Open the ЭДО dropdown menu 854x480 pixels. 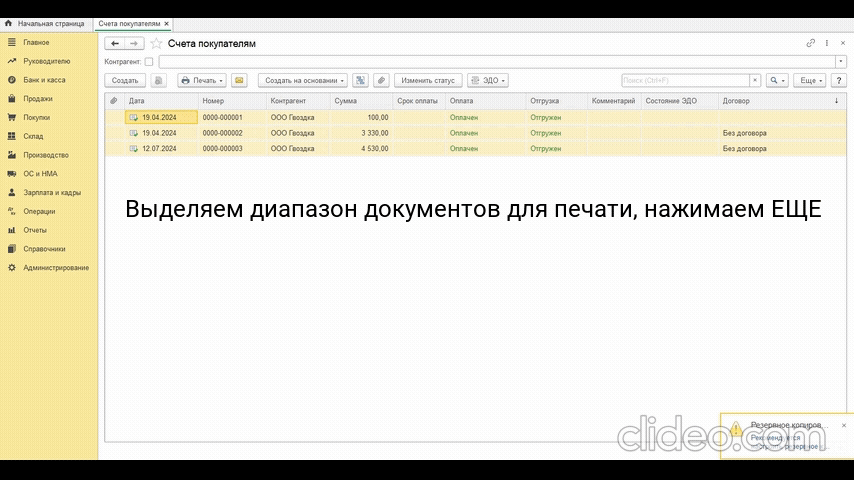(488, 80)
